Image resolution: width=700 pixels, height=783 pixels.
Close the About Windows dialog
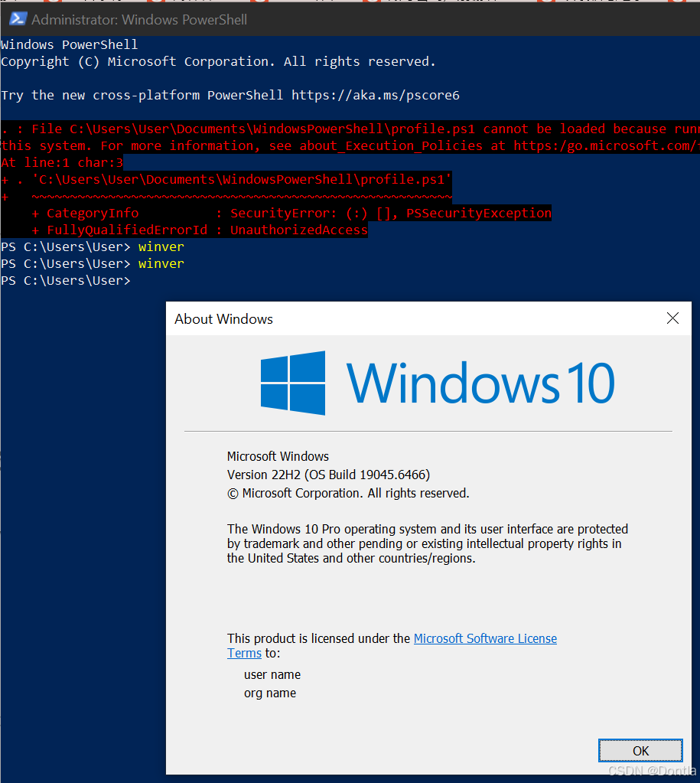(672, 318)
